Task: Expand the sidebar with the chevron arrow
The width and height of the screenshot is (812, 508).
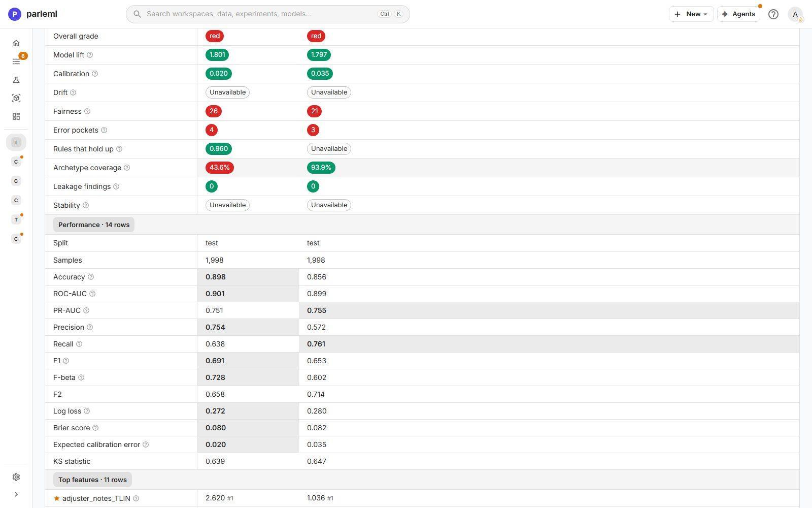Action: click(x=16, y=494)
